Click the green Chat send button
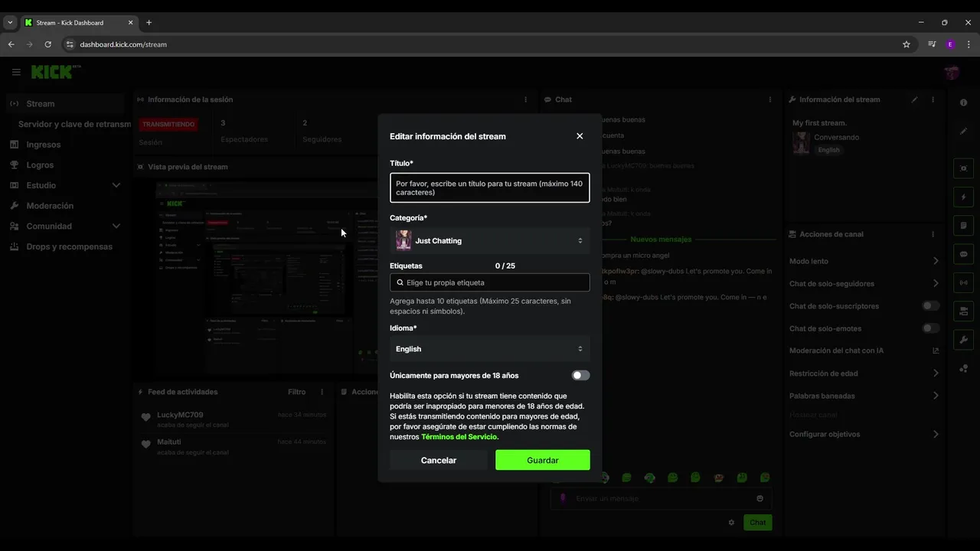Image resolution: width=980 pixels, height=551 pixels. tap(757, 523)
